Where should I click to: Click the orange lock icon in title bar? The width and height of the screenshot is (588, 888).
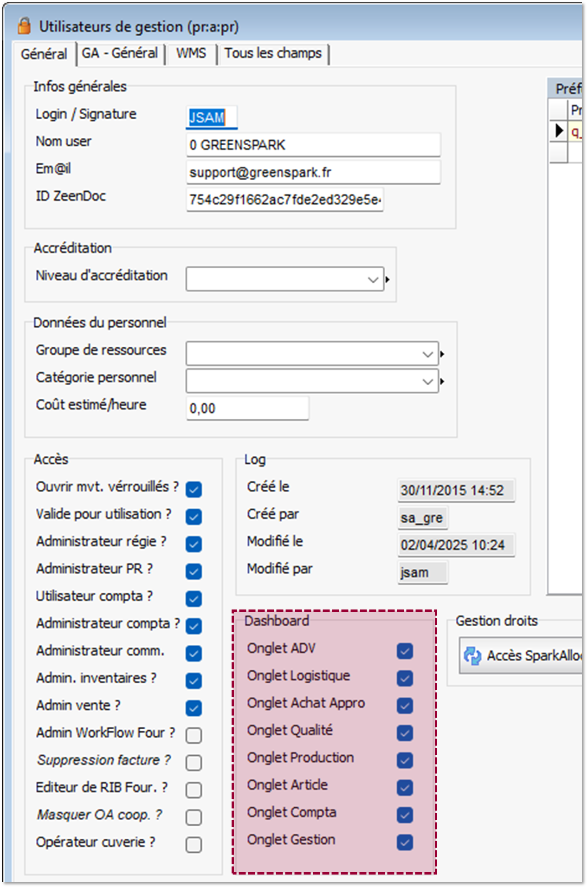(24, 26)
